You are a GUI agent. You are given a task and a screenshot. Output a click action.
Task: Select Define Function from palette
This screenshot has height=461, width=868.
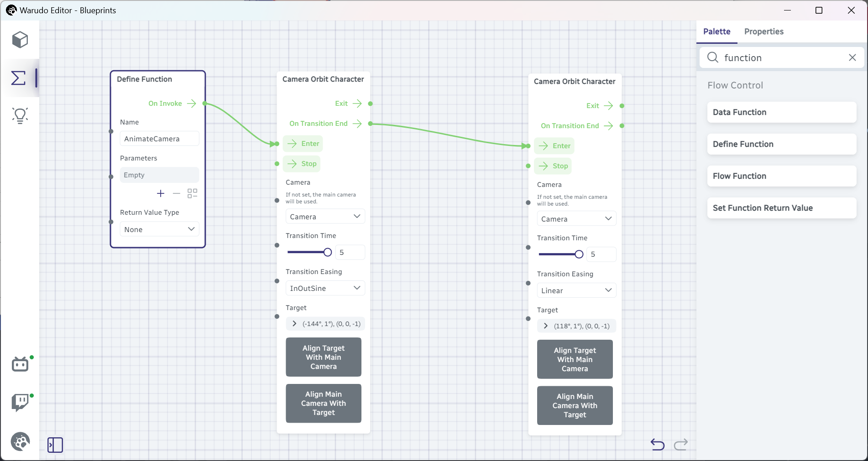[x=782, y=144]
